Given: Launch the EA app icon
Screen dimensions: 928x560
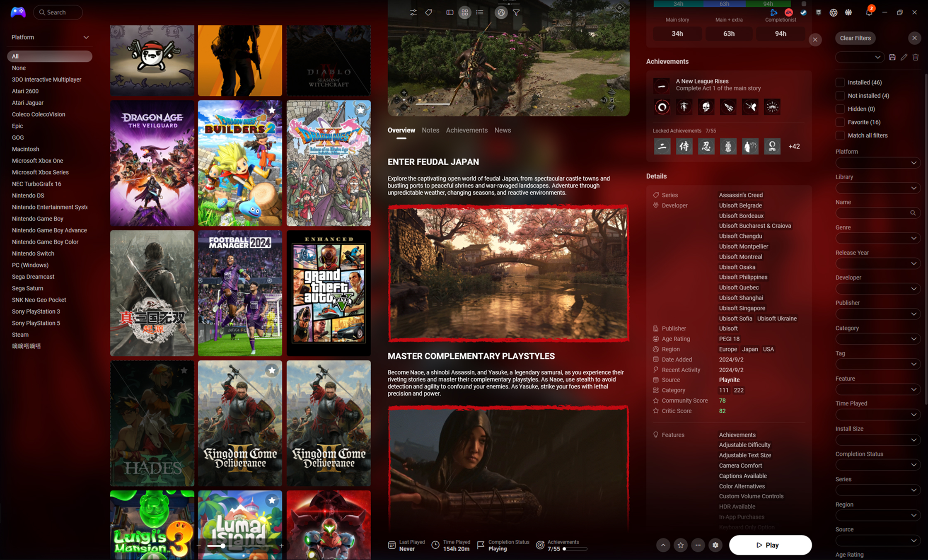Looking at the screenshot, I should 788,12.
